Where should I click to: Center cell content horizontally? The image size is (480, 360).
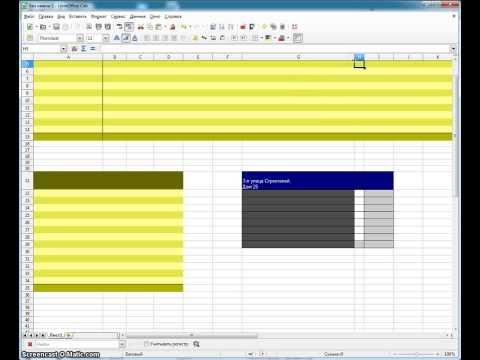coord(156,38)
